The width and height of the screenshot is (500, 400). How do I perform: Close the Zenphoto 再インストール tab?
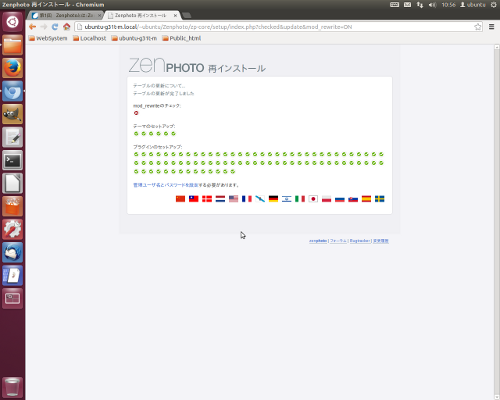[175, 15]
